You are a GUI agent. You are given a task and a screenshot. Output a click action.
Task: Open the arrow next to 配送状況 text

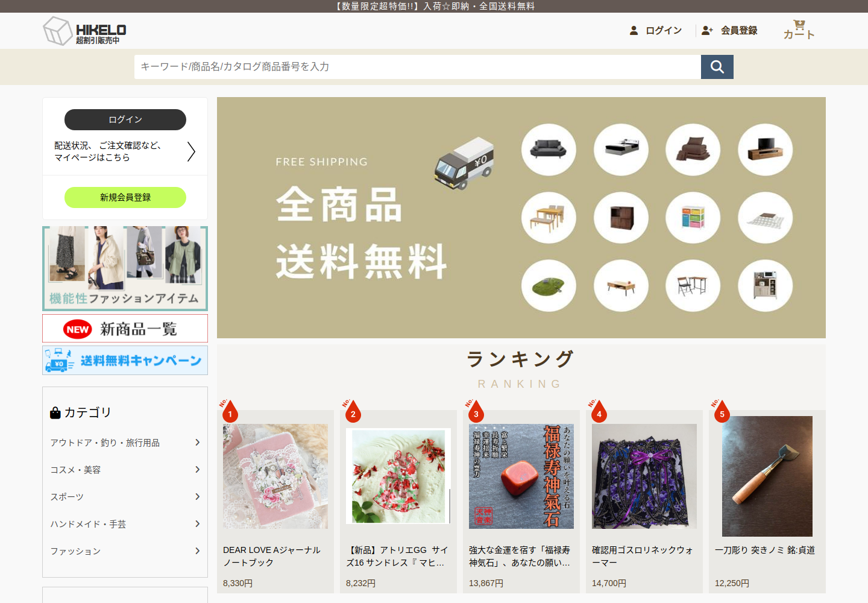click(191, 151)
